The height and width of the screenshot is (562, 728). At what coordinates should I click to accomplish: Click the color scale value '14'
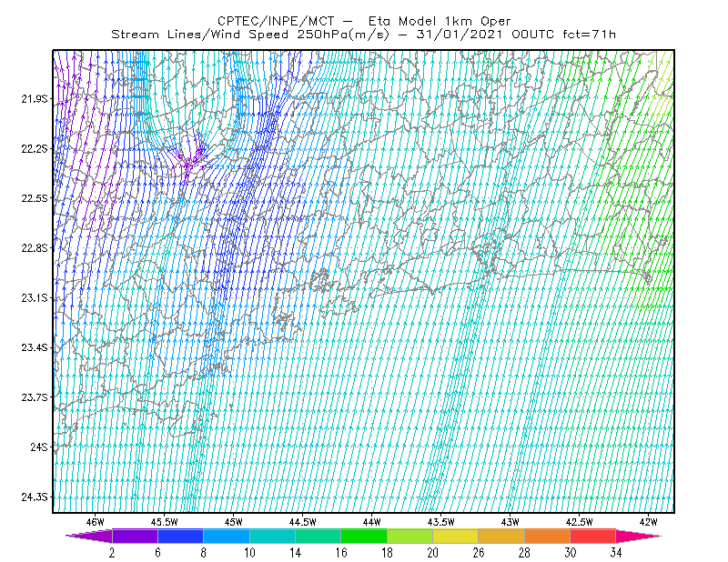point(295,553)
